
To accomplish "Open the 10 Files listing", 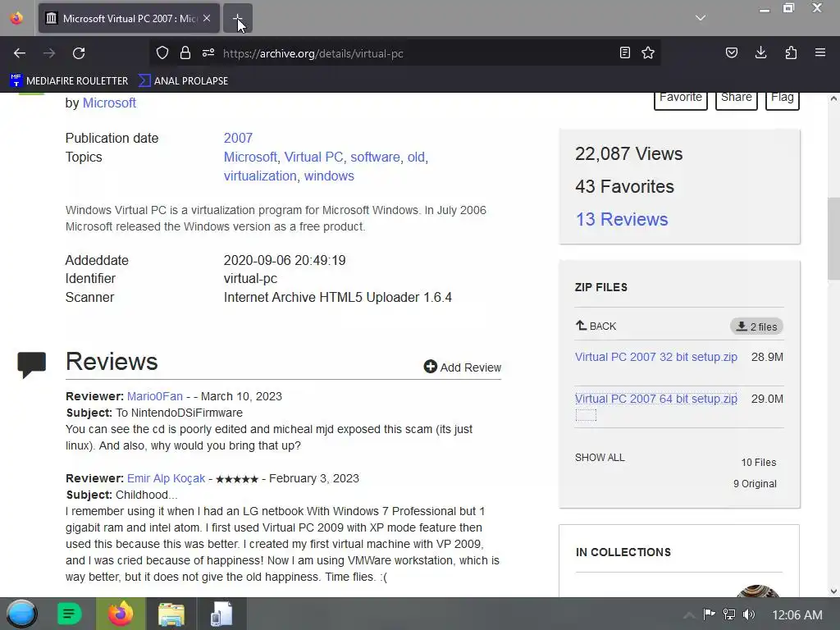I will tap(759, 463).
